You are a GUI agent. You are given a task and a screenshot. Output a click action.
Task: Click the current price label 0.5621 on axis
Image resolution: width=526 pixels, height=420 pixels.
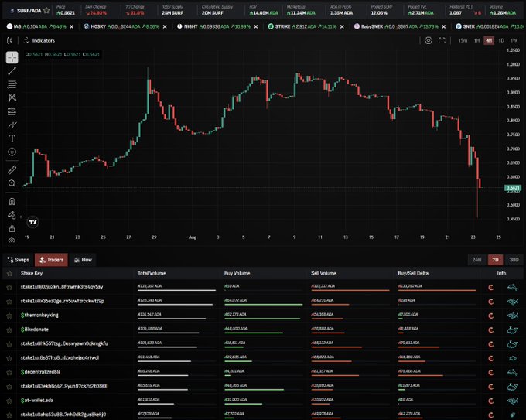(x=513, y=188)
